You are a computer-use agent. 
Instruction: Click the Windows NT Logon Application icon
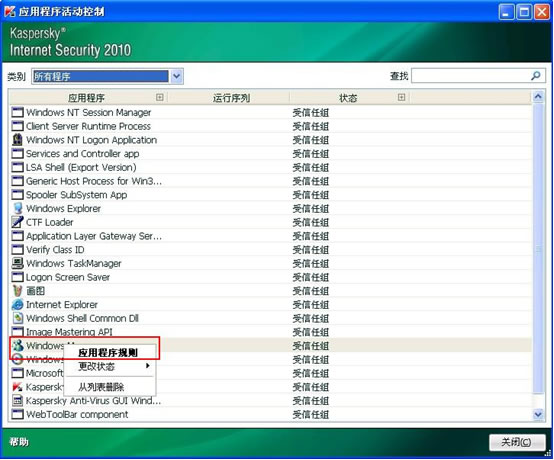[x=17, y=140]
